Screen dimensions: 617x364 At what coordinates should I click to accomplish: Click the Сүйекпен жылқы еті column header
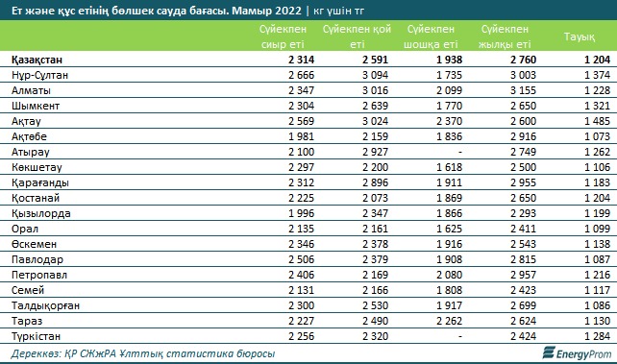click(505, 36)
